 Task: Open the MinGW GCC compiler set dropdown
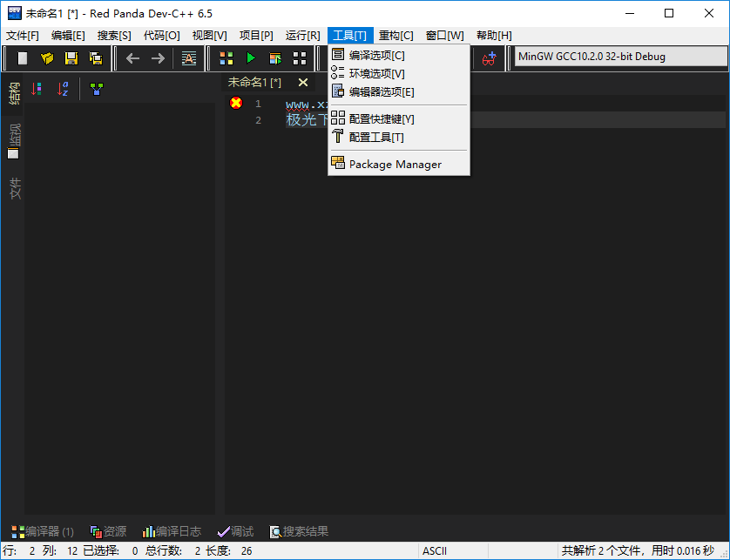(617, 57)
